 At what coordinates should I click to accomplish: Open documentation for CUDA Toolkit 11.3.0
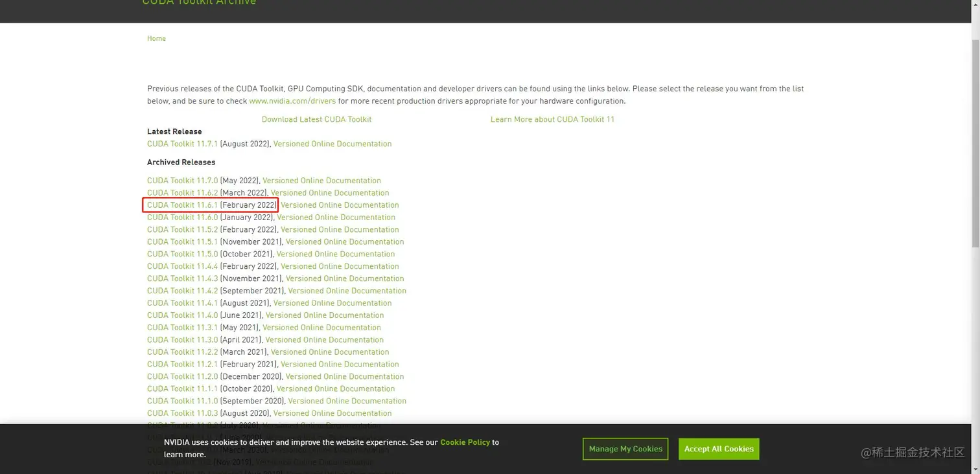pos(325,340)
